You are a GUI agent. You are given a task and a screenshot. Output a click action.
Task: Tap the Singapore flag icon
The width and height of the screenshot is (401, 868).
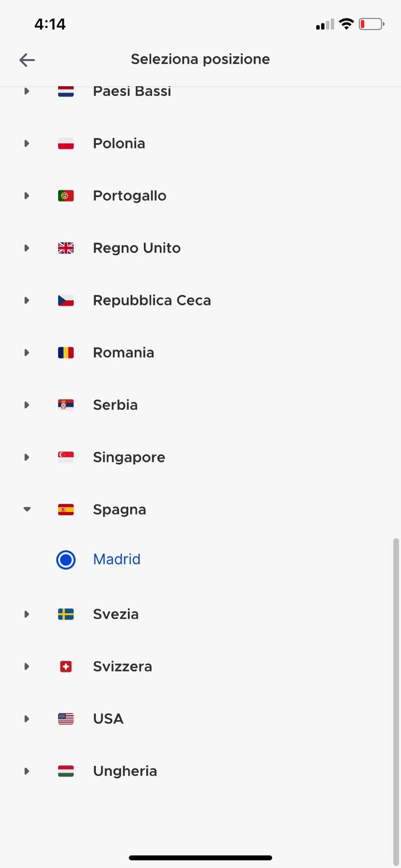pyautogui.click(x=66, y=457)
